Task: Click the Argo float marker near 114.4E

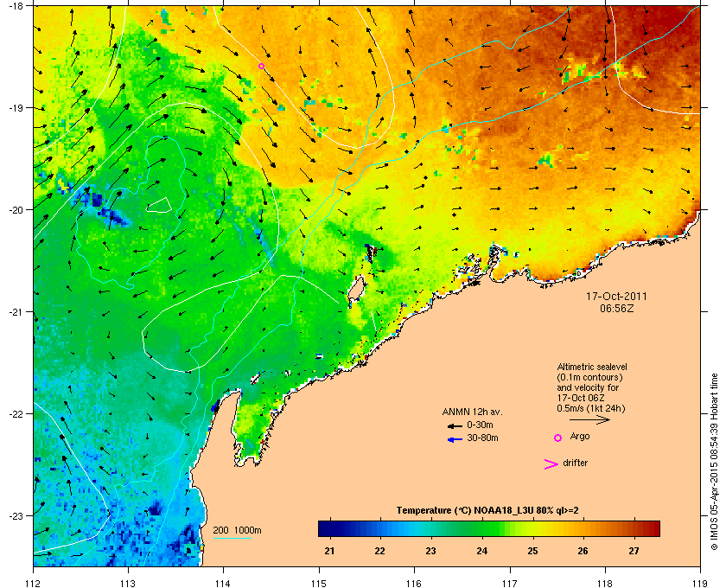Action: click(x=261, y=67)
